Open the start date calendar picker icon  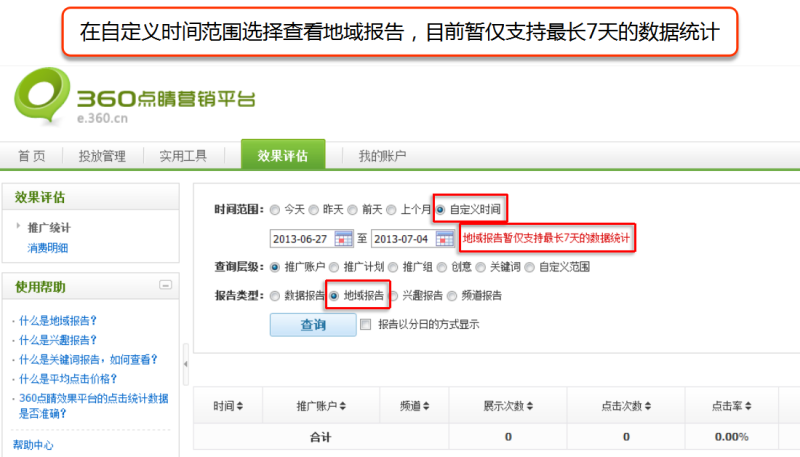344,239
